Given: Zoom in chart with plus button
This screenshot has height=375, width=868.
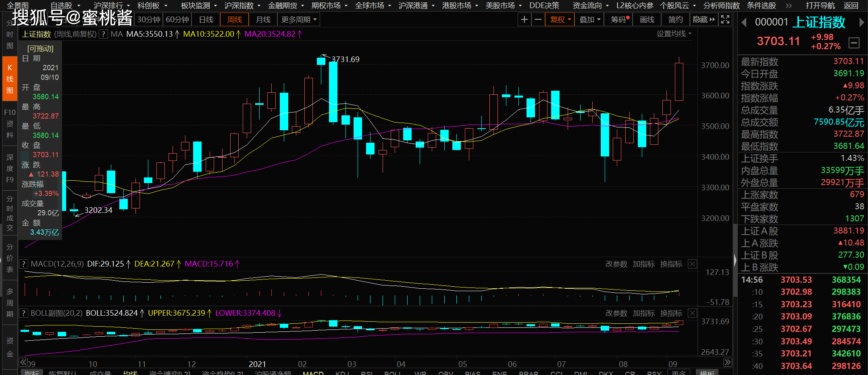Looking at the screenshot, I should click(x=524, y=19).
